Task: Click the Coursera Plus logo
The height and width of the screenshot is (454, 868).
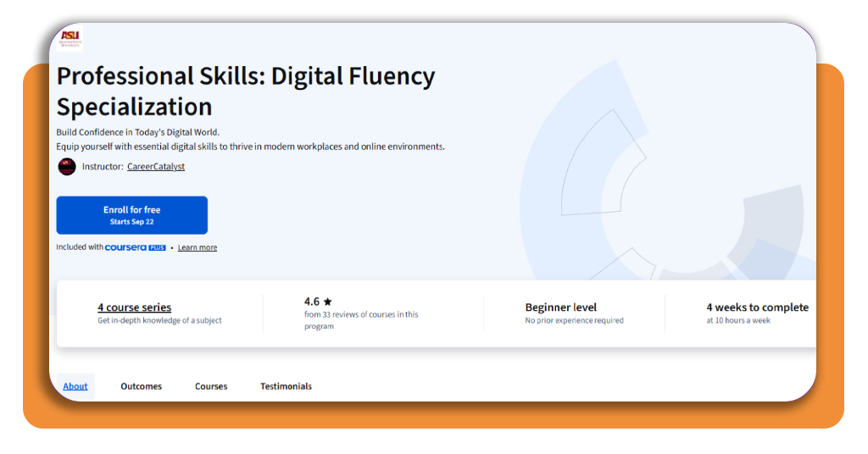Action: click(135, 247)
